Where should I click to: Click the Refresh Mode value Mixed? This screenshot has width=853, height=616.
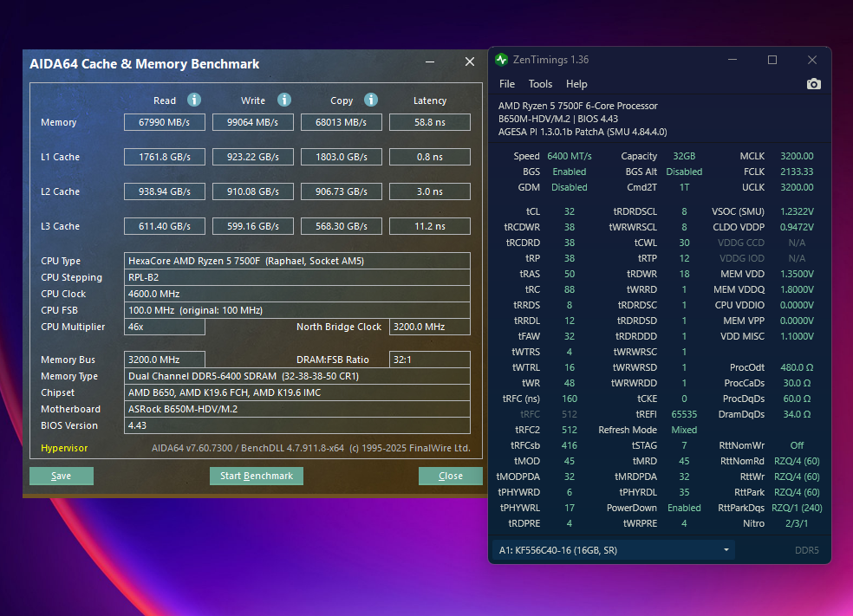(x=684, y=430)
